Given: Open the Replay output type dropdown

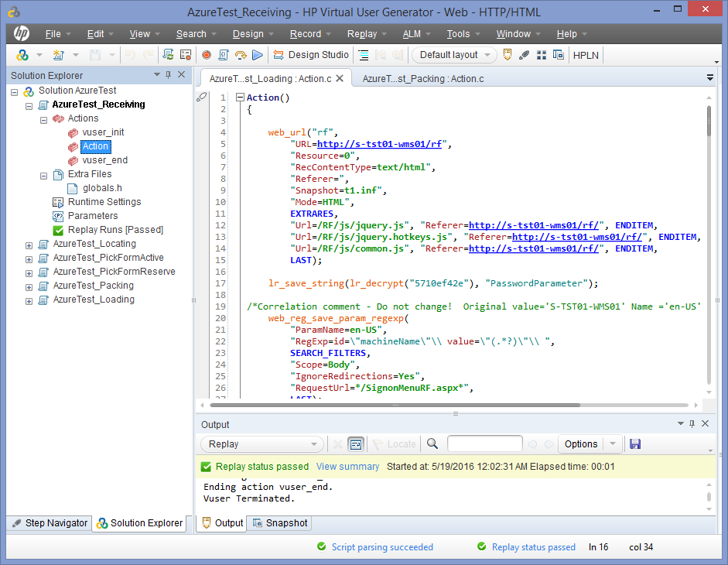Looking at the screenshot, I should (x=262, y=444).
